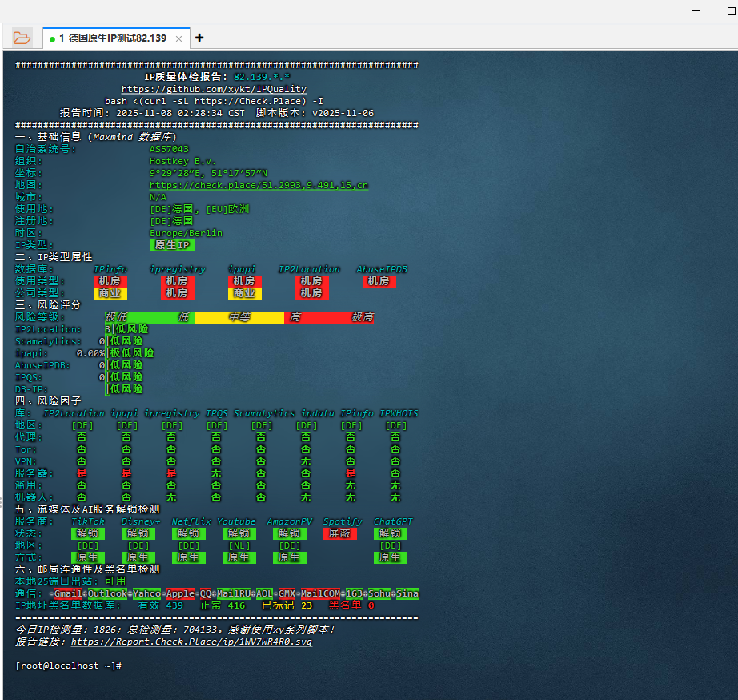
Task: Open the session folder icon
Action: click(x=22, y=38)
